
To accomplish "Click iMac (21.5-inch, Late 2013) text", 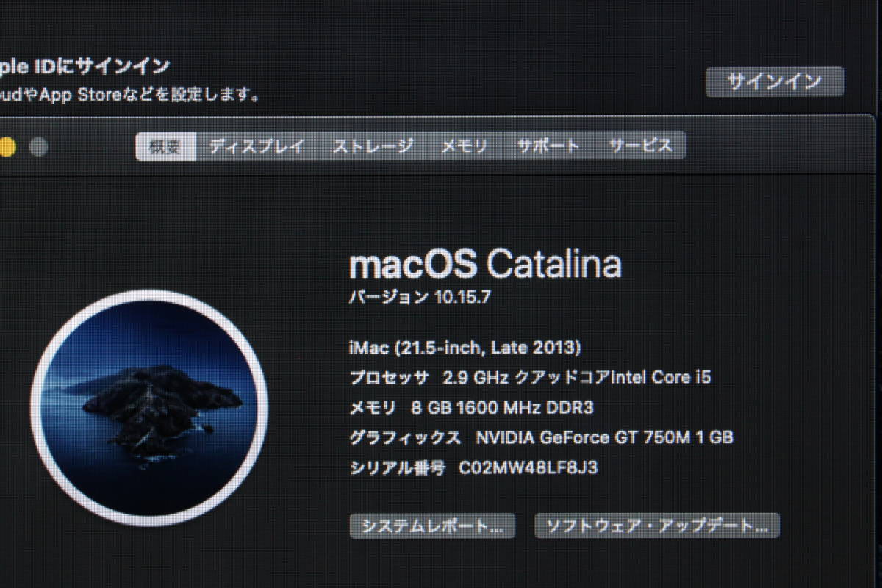I will [x=465, y=347].
